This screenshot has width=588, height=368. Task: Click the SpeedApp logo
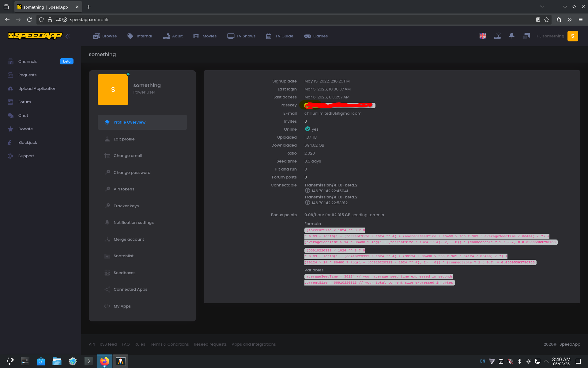pyautogui.click(x=35, y=36)
